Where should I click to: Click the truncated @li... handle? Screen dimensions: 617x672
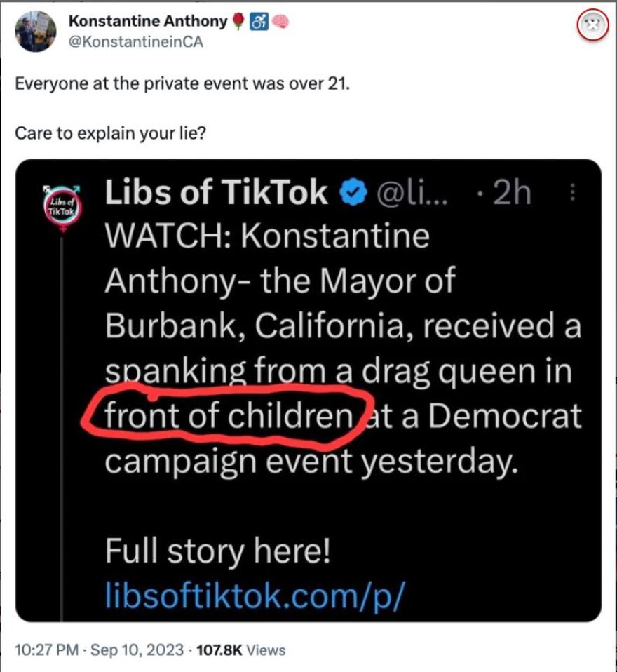(407, 193)
